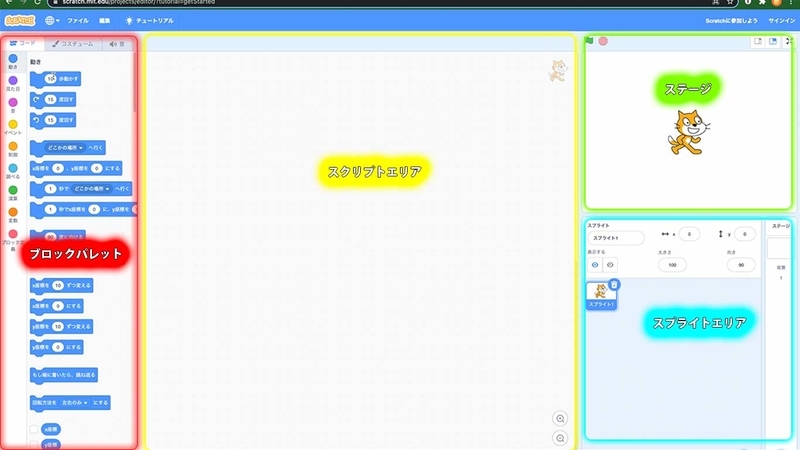Open どこかの場所 dropdown in the 1秒で block

92,189
